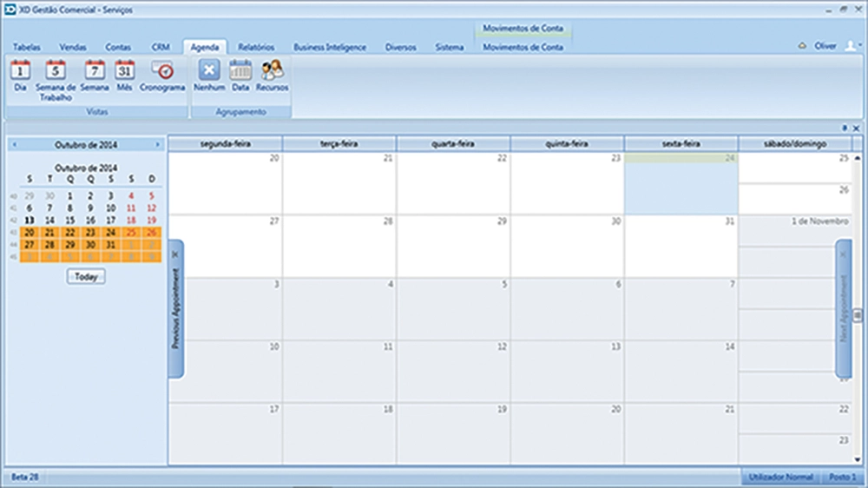
Task: Open the Cronograma timeline view
Action: [162, 75]
